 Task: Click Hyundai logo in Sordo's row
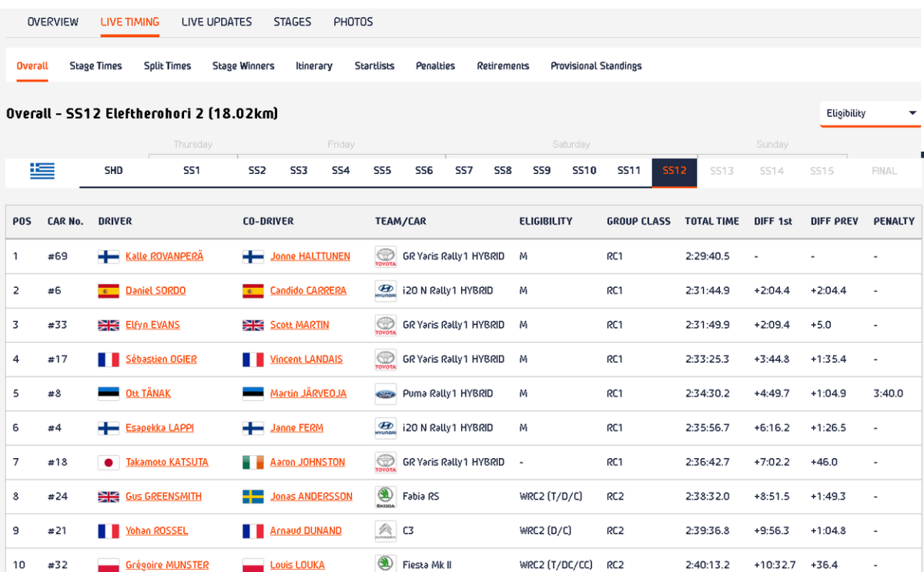click(x=385, y=291)
